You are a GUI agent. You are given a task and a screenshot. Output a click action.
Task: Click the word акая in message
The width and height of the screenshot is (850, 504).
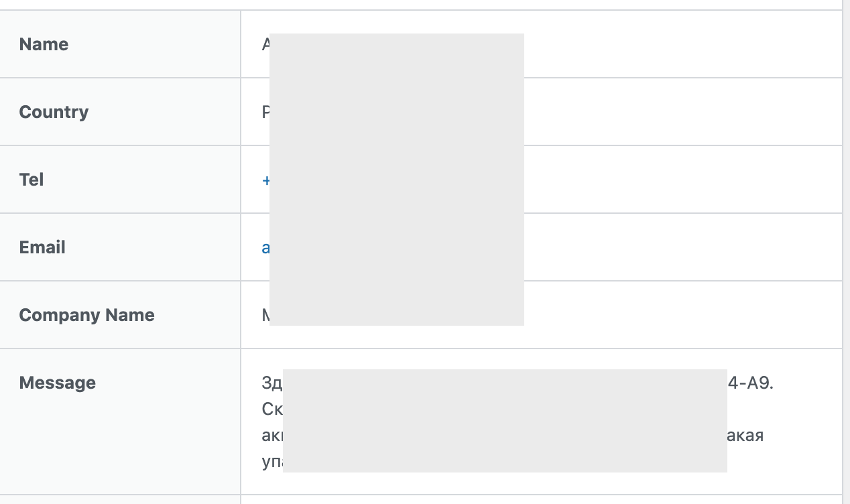(x=745, y=435)
